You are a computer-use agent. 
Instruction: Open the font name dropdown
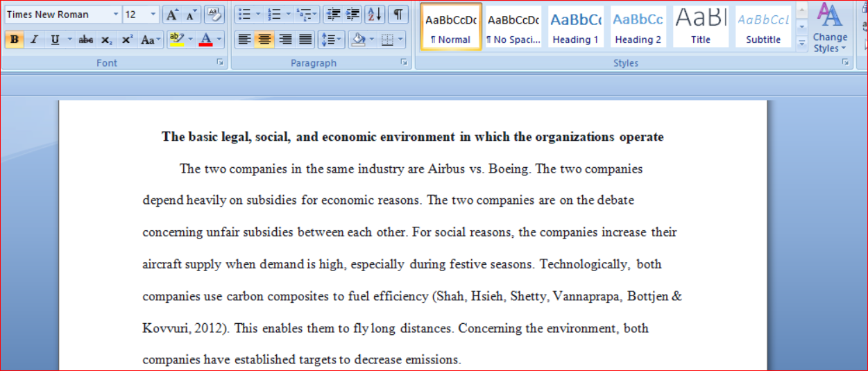[116, 15]
